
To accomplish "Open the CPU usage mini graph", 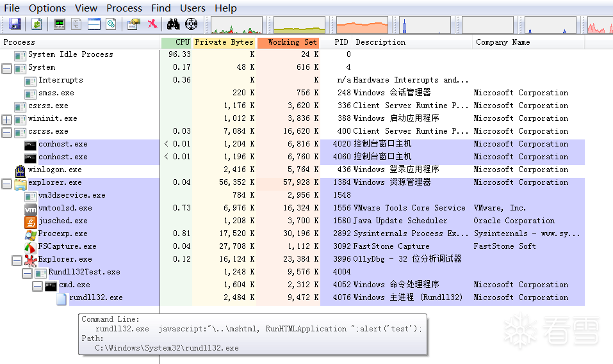I will [x=236, y=24].
